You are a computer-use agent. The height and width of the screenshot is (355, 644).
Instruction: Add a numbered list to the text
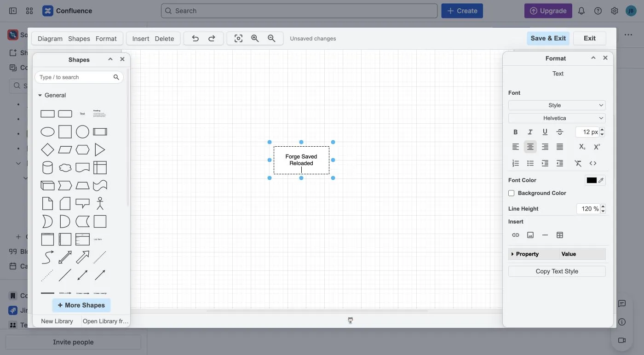click(x=516, y=163)
